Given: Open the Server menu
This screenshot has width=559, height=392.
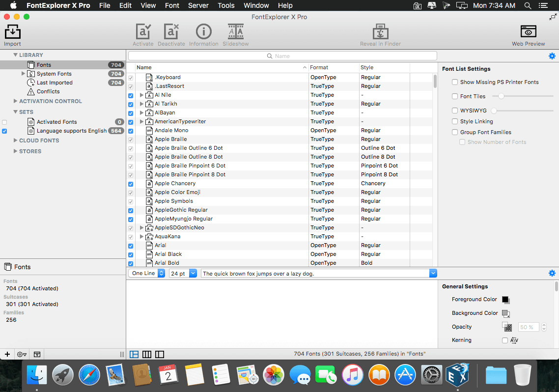Looking at the screenshot, I should (x=198, y=5).
